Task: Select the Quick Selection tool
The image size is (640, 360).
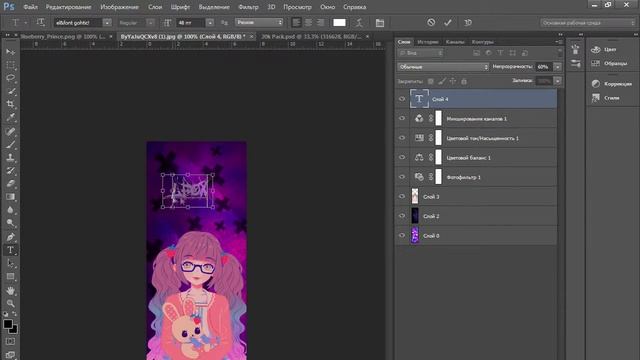Action: (11, 91)
